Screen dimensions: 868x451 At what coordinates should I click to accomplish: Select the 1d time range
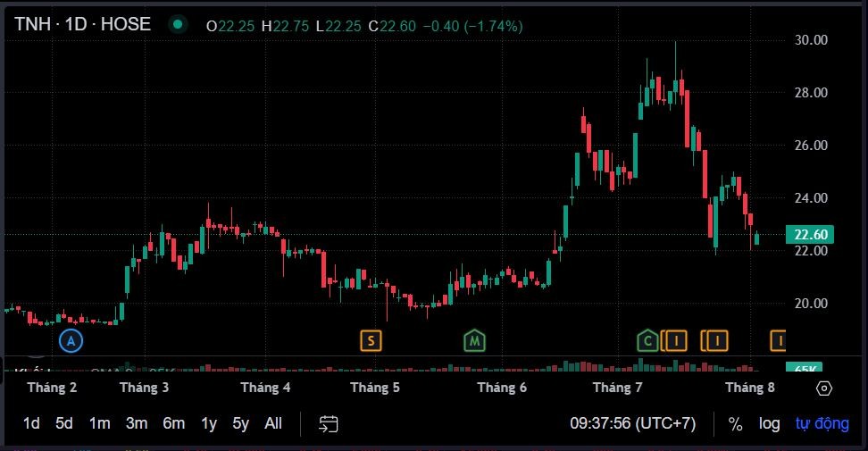(x=31, y=423)
